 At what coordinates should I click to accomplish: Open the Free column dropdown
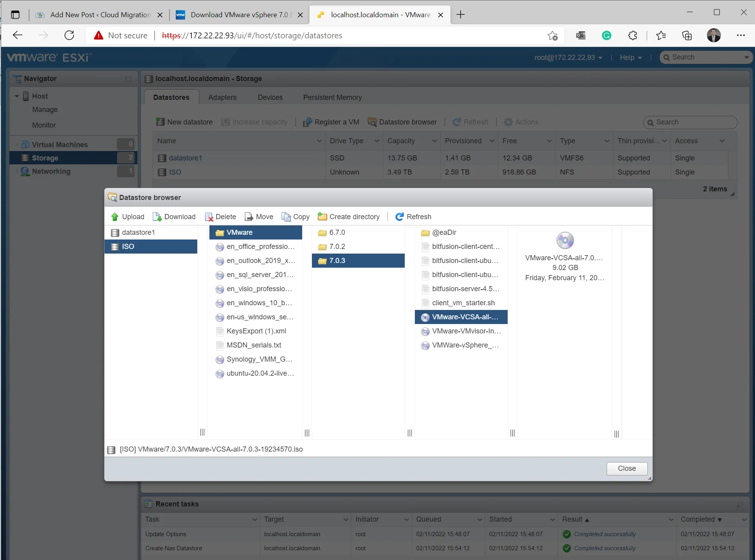tap(549, 141)
